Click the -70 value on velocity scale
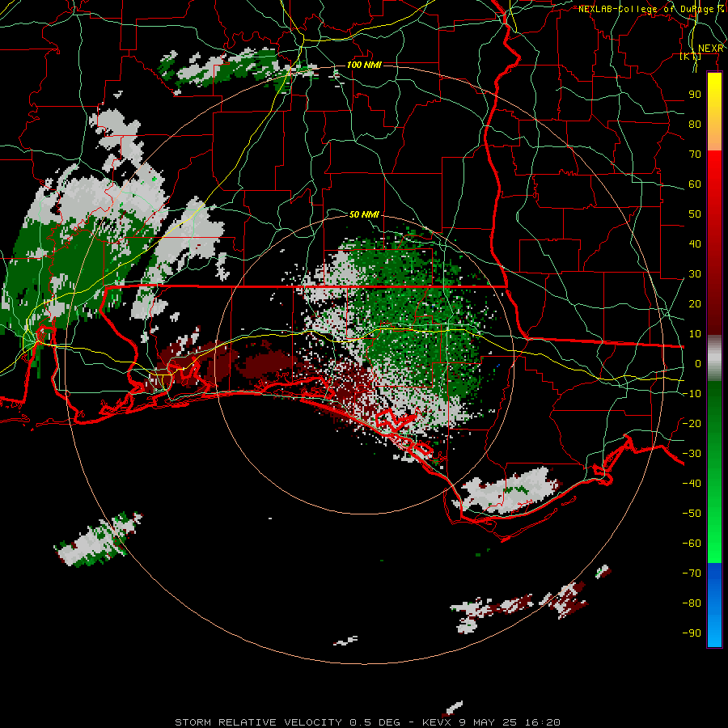Viewport: 728px width, 728px height. (692, 573)
